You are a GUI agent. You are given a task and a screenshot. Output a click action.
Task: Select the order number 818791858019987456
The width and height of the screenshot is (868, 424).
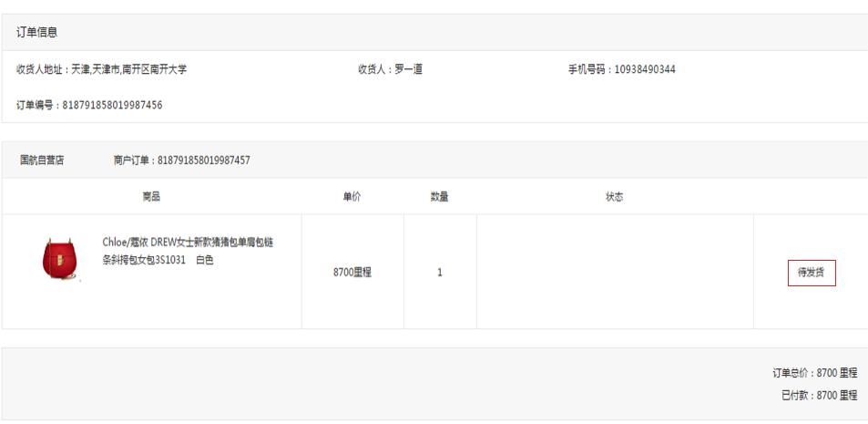pos(112,105)
